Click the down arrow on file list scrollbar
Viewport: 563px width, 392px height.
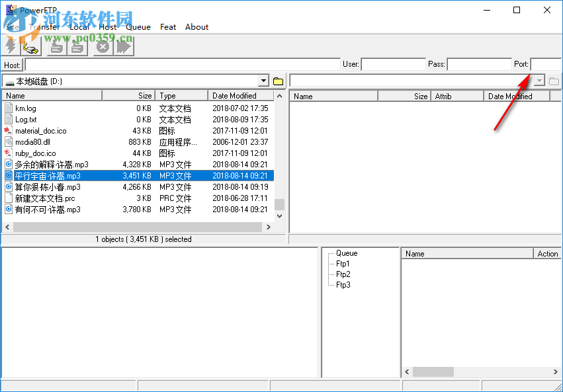[x=279, y=216]
